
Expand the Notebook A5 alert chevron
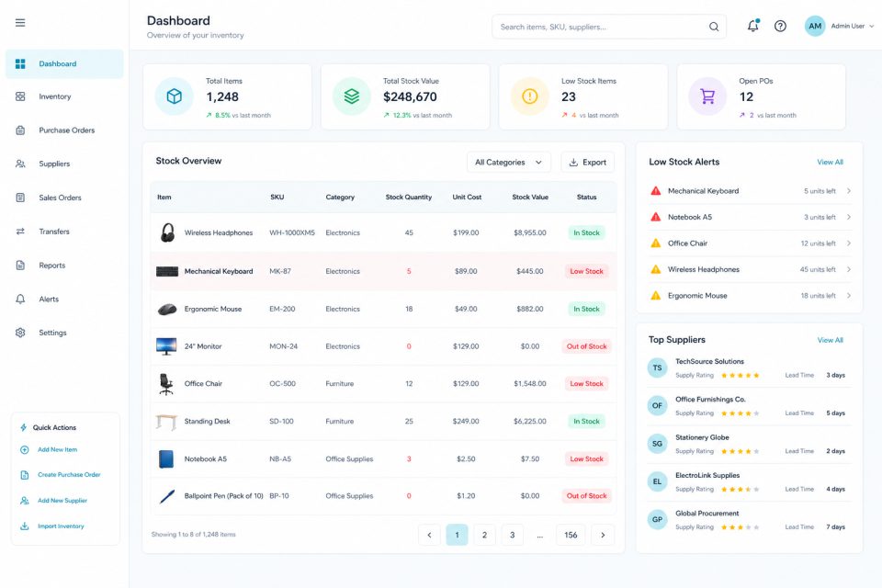(849, 217)
